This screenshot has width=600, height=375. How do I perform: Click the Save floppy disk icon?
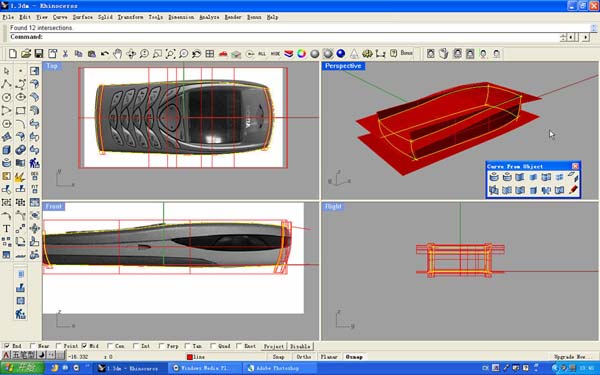point(39,54)
